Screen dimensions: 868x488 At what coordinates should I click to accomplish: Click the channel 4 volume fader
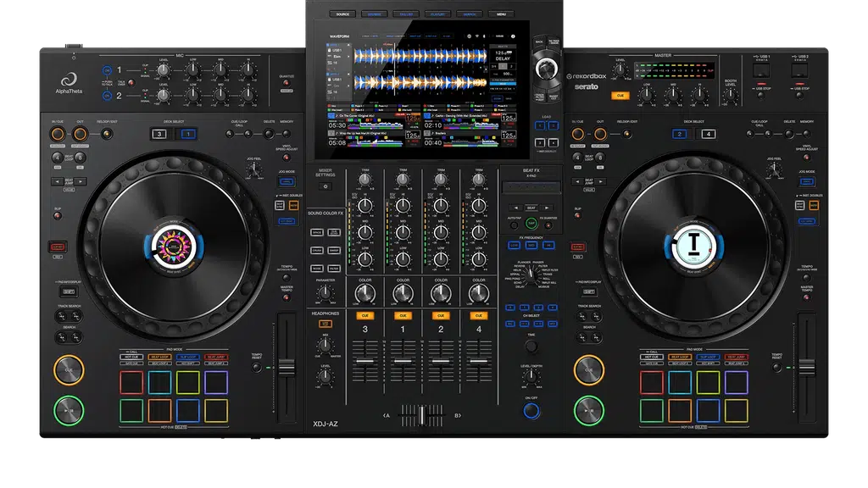pyautogui.click(x=479, y=361)
